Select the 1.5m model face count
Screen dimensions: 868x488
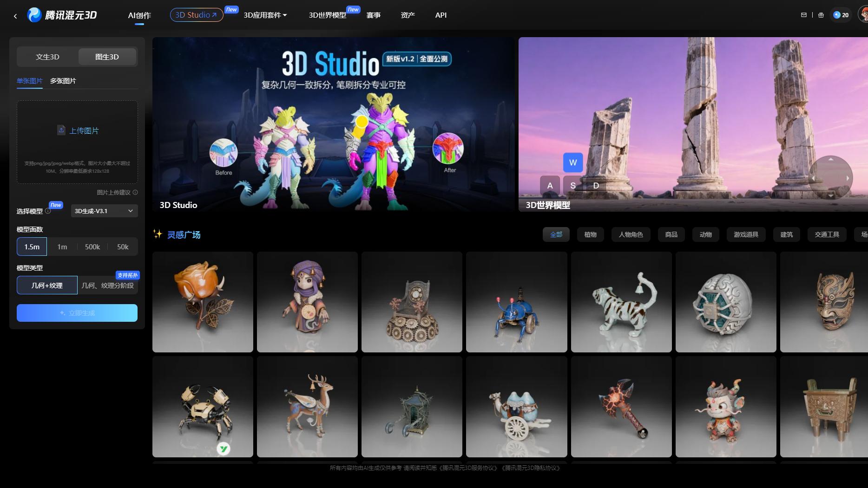click(x=32, y=247)
